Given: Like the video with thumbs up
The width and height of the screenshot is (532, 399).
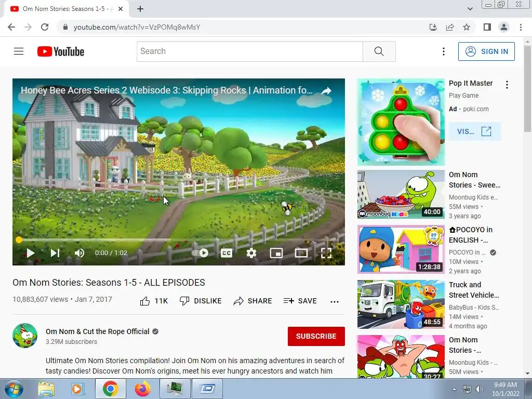Looking at the screenshot, I should (154, 301).
